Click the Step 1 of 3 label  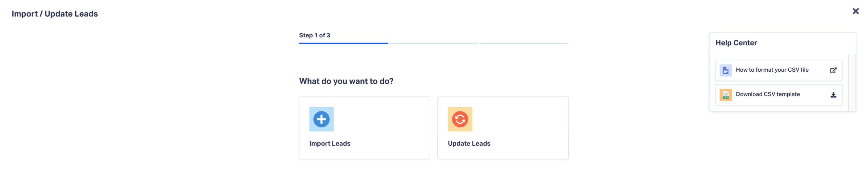coord(314,35)
